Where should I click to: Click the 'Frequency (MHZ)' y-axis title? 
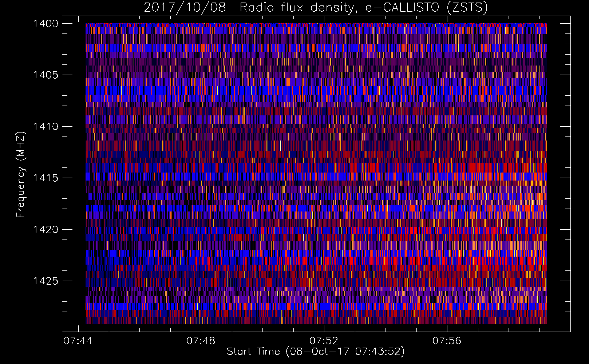[21, 175]
